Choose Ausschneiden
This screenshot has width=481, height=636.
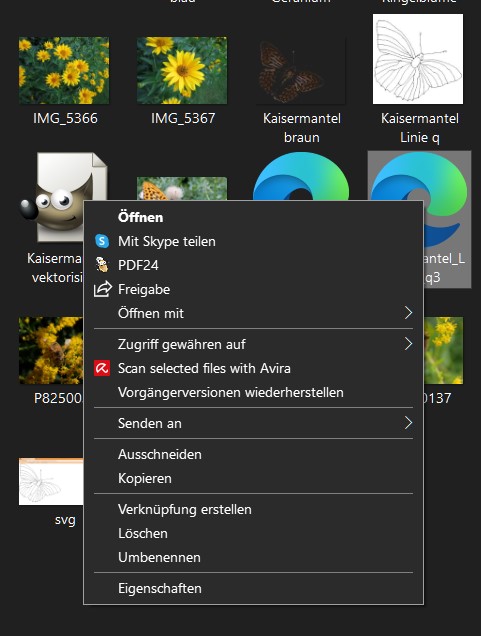coord(253,454)
